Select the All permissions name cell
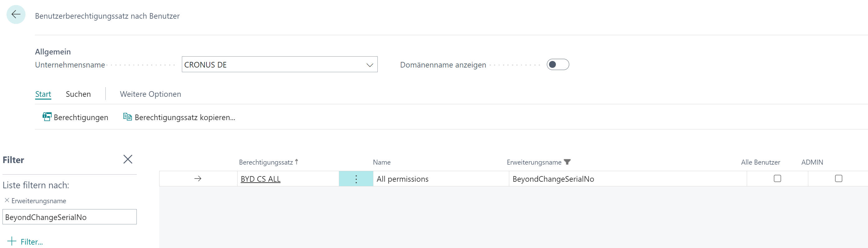Image resolution: width=868 pixels, height=248 pixels. 403,179
